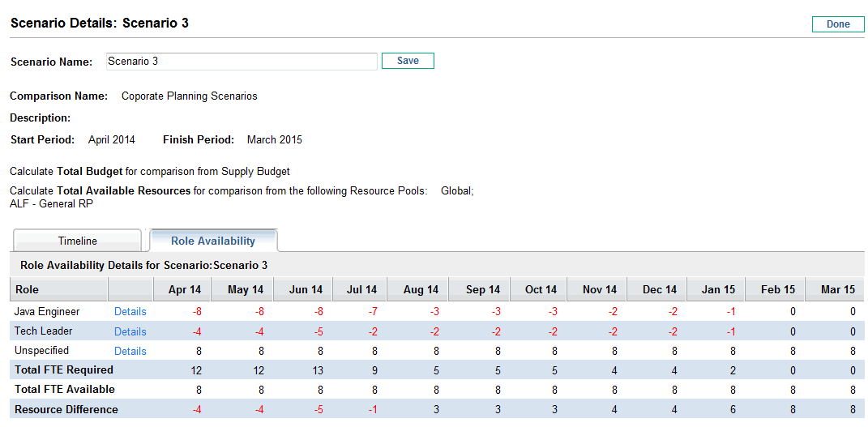Screen dimensions: 868x427
Task: Click the Apr 14 column header
Action: pyautogui.click(x=184, y=289)
